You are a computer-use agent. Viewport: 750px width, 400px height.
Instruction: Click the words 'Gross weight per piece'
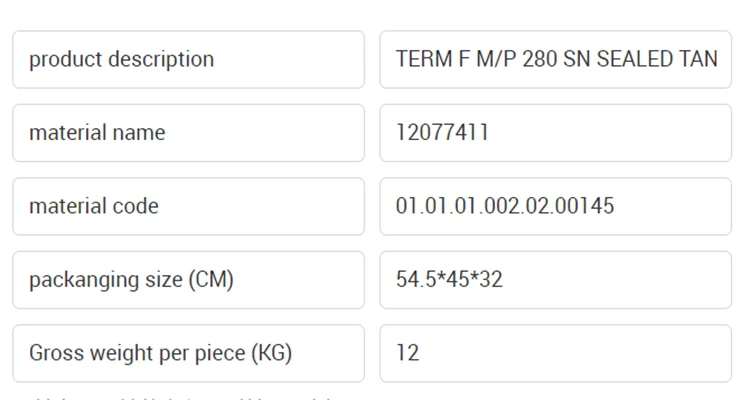pos(136,353)
